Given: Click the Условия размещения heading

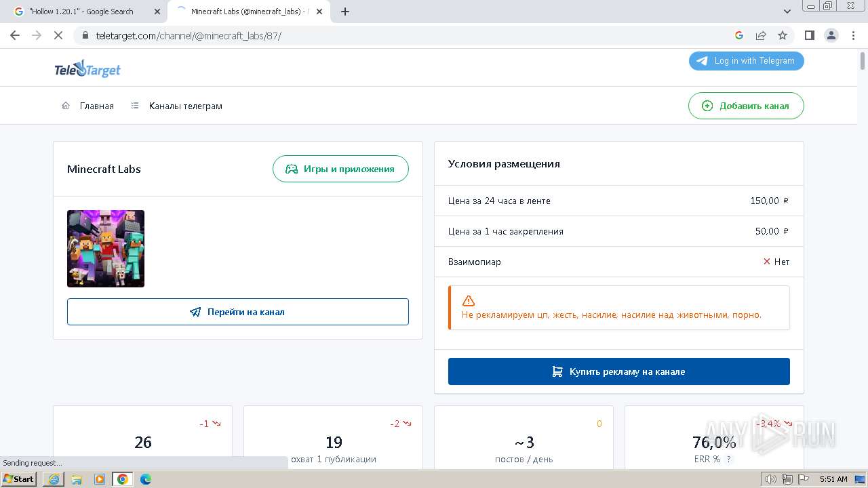Looking at the screenshot, I should point(504,163).
